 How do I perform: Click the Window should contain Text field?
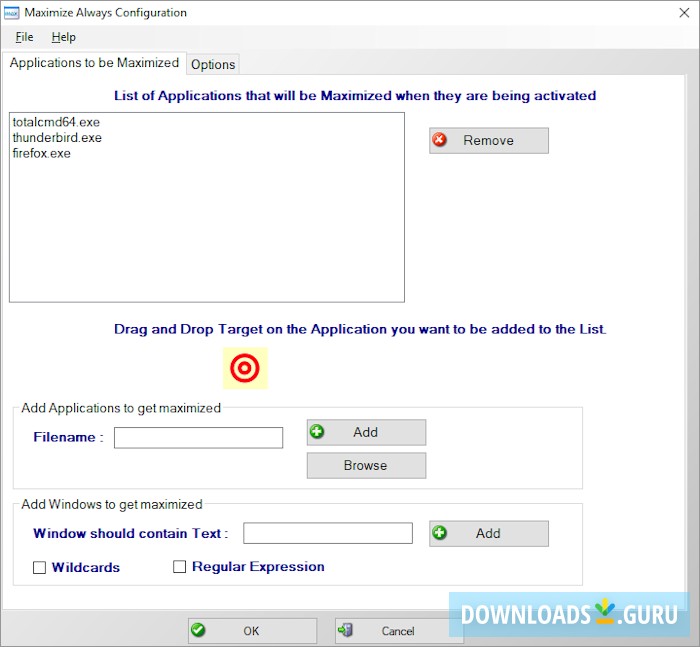click(x=328, y=533)
